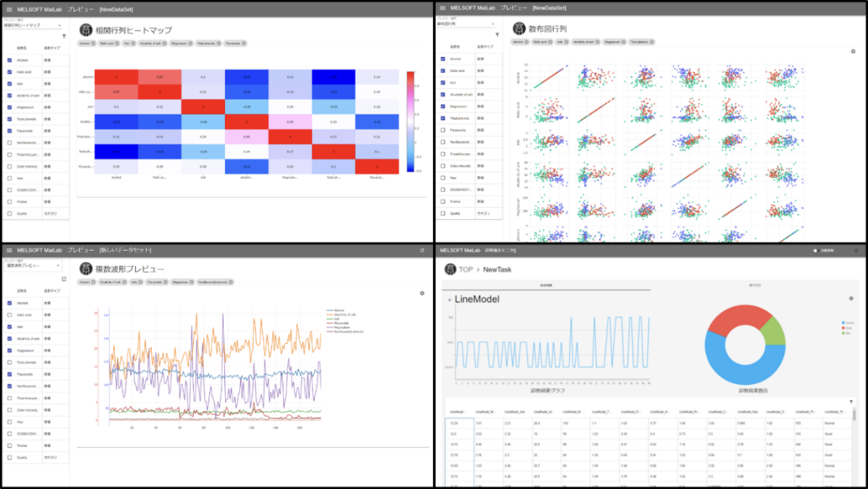Check Malic acid in waveform preview list
The width and height of the screenshot is (868, 489).
(x=10, y=314)
